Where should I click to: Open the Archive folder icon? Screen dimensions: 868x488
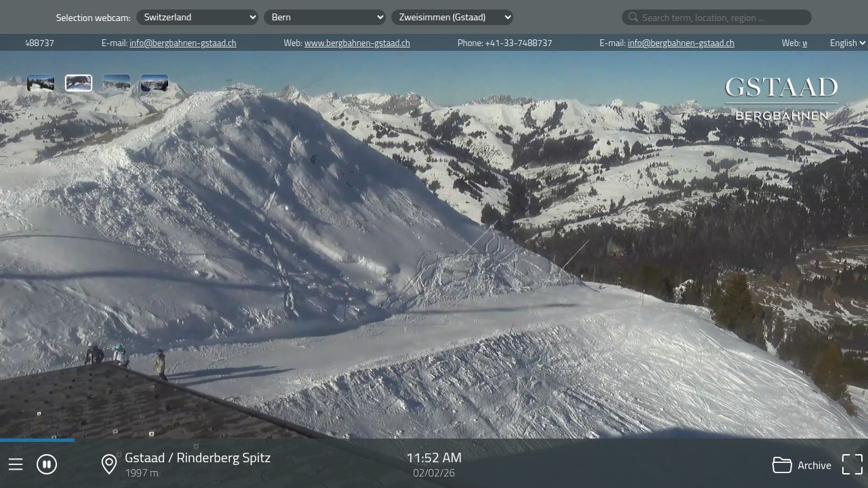pos(781,465)
